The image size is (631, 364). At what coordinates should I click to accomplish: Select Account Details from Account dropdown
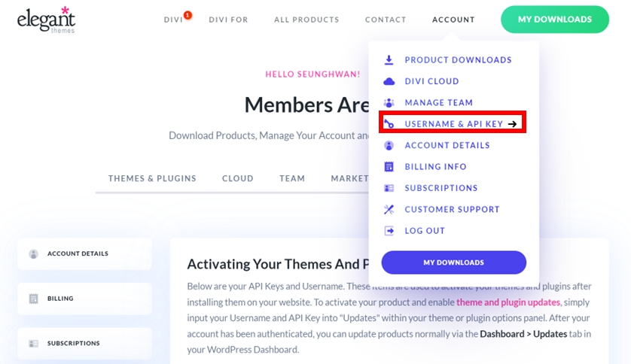point(447,145)
